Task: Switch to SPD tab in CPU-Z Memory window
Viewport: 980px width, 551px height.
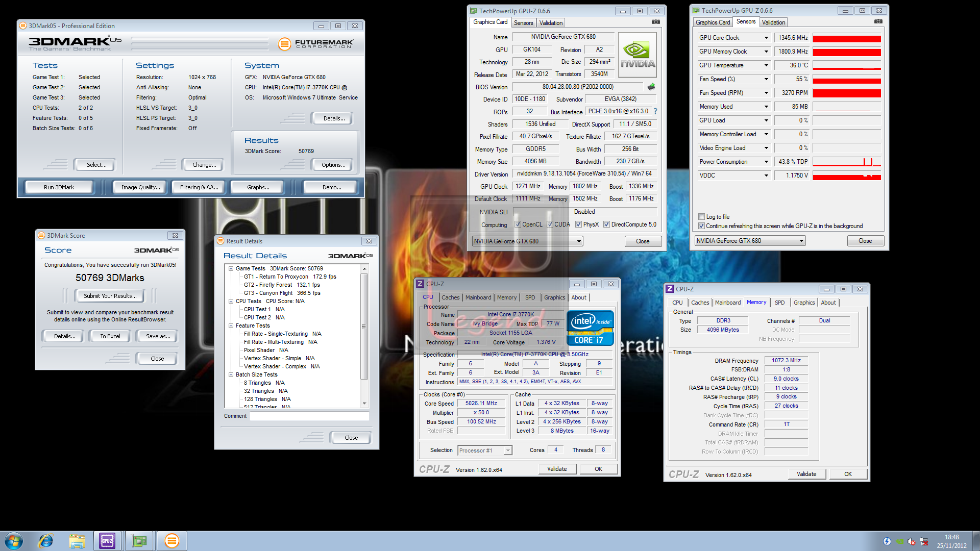Action: click(779, 303)
